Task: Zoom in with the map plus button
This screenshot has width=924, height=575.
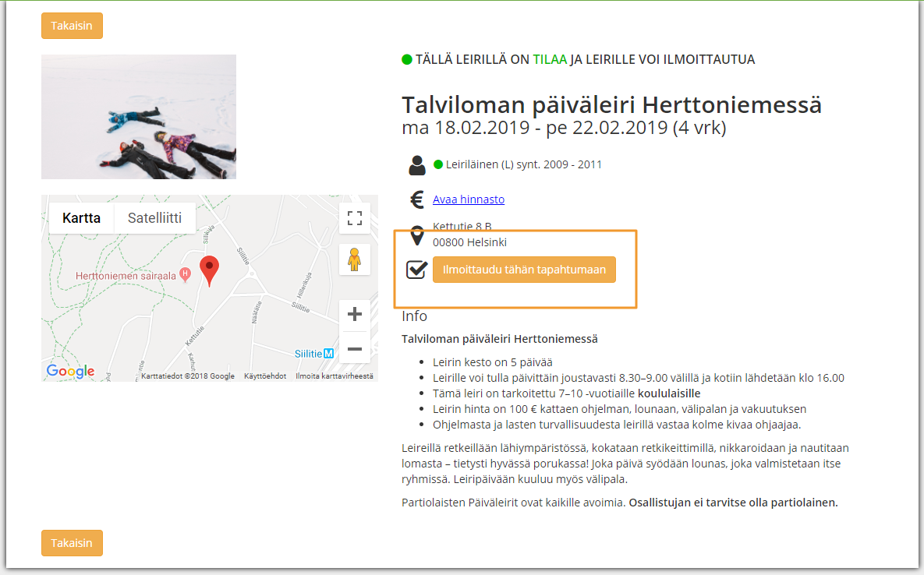Action: pos(354,314)
